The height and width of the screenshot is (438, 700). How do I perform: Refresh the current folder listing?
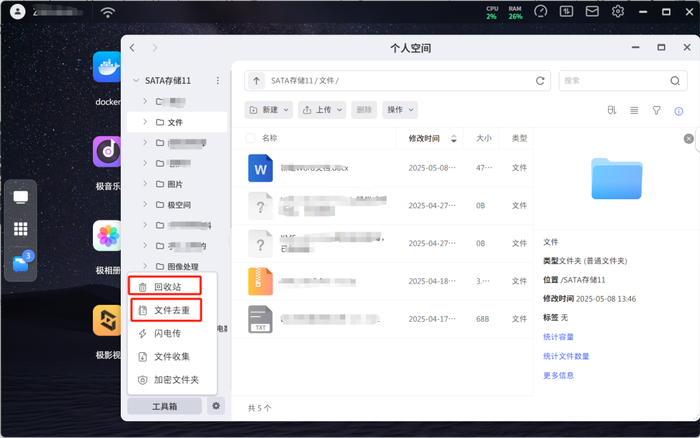[x=540, y=81]
